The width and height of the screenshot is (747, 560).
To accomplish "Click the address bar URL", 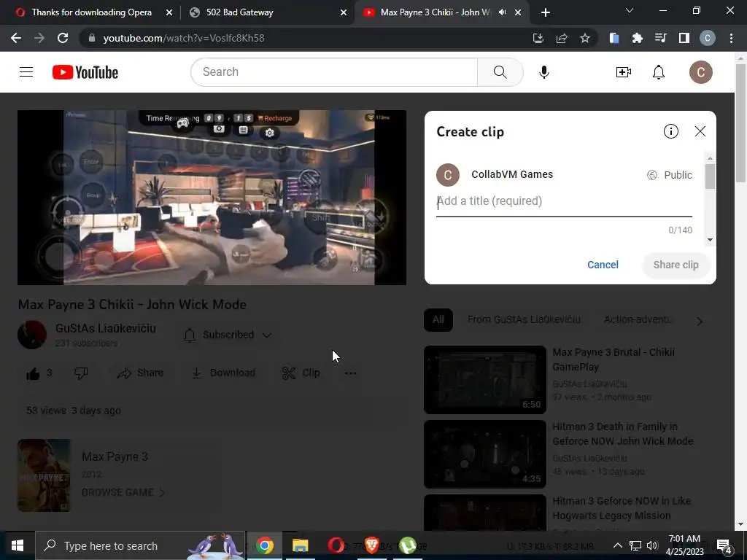I will pos(184,38).
